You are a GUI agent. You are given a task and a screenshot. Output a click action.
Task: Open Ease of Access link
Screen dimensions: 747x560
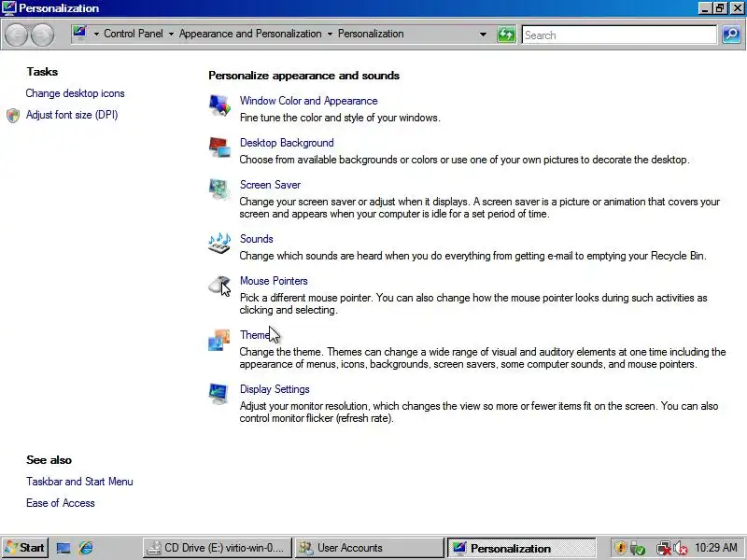(x=61, y=503)
